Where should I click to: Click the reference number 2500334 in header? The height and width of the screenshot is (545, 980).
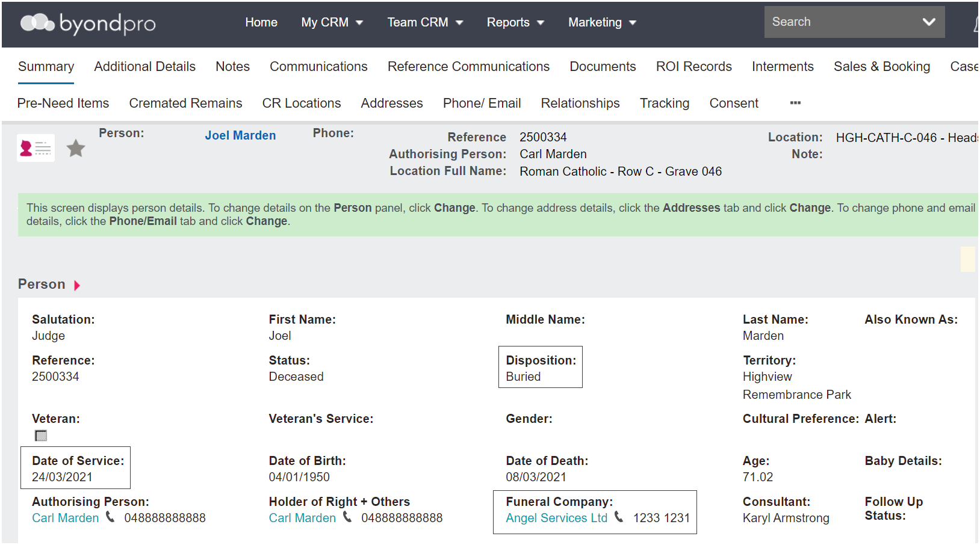[543, 137]
